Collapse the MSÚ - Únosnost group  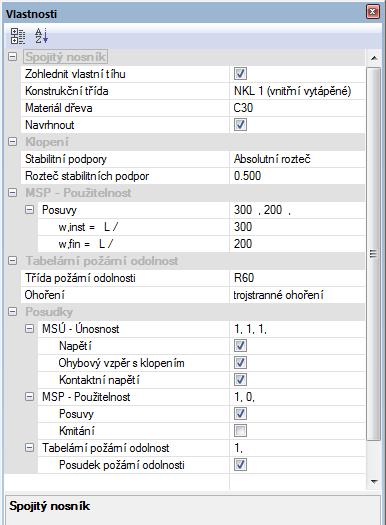click(x=29, y=329)
